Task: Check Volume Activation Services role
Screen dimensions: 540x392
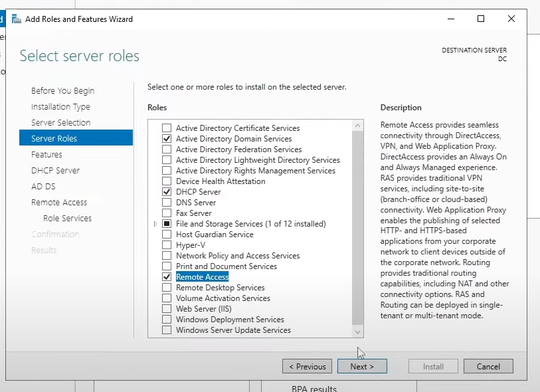Action: [167, 298]
